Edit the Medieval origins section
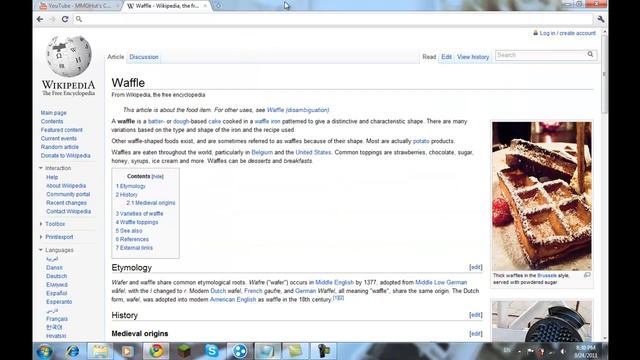This screenshot has height=360, width=640. click(476, 333)
